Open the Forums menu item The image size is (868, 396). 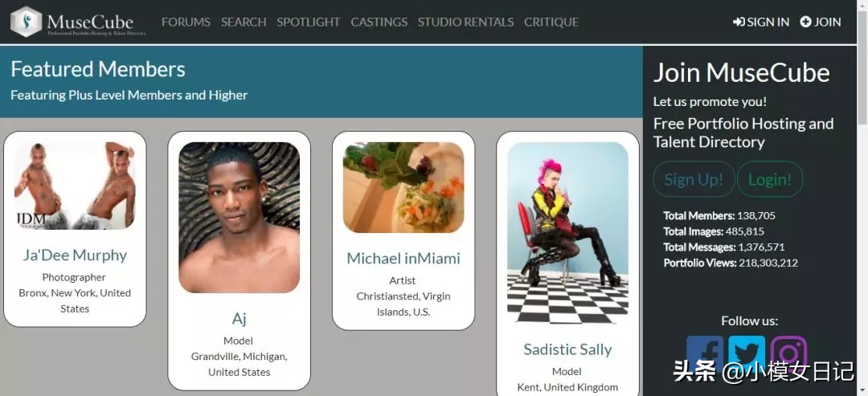click(x=186, y=22)
